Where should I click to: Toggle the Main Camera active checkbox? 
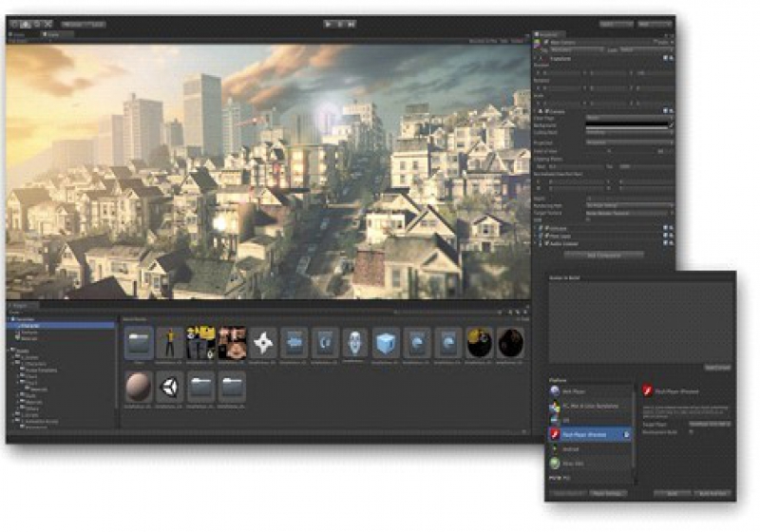pos(546,43)
